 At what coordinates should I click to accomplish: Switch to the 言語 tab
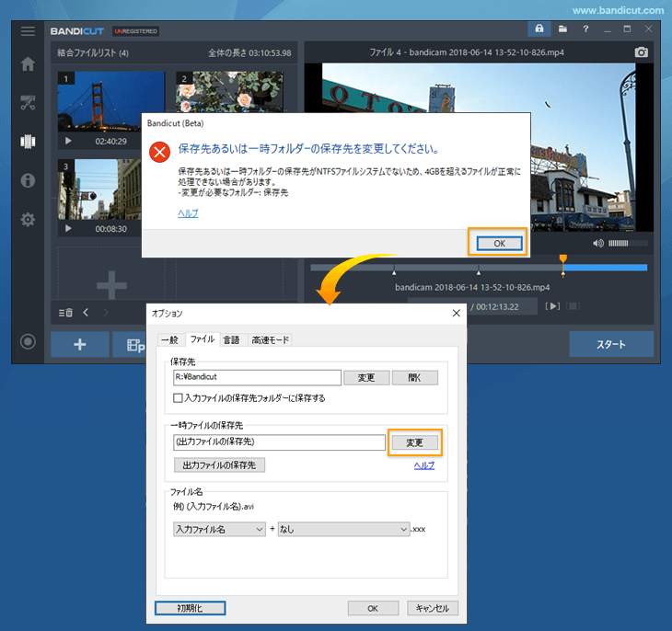pos(231,339)
